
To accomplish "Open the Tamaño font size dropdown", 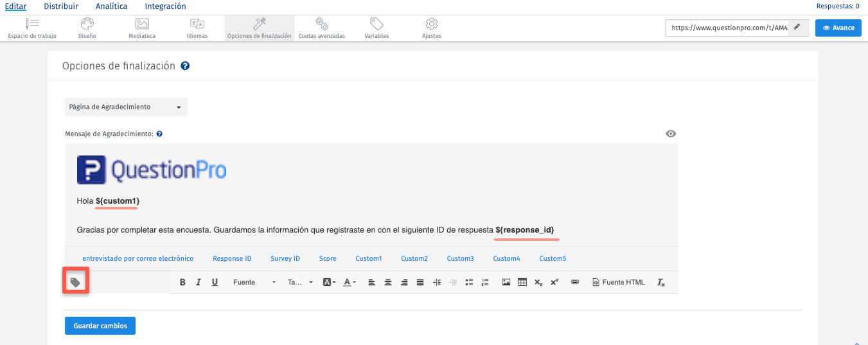I will pyautogui.click(x=300, y=282).
